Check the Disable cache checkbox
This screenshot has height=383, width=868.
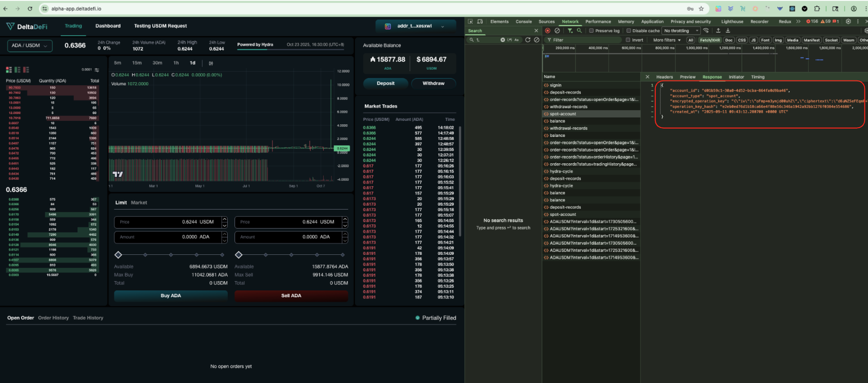point(629,31)
